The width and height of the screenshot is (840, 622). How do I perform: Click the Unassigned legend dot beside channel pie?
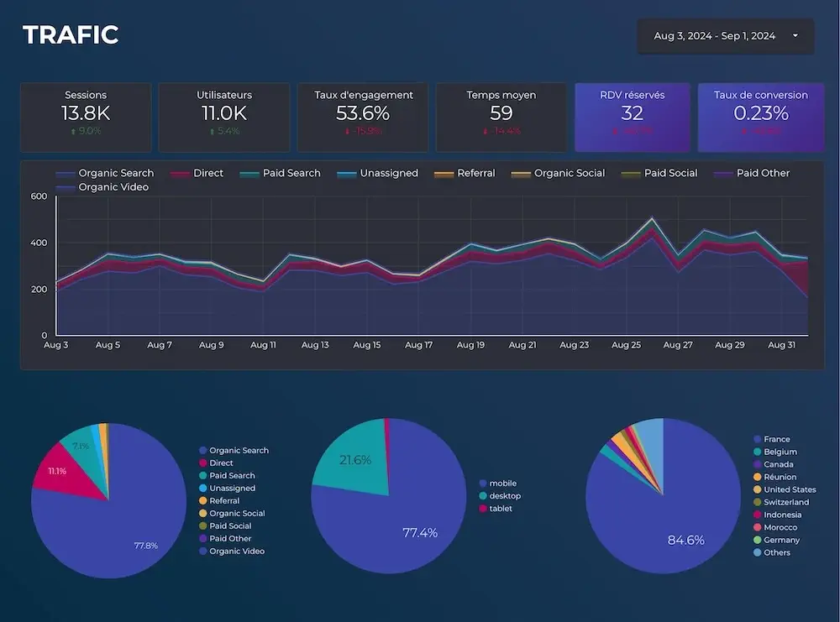[x=202, y=488]
